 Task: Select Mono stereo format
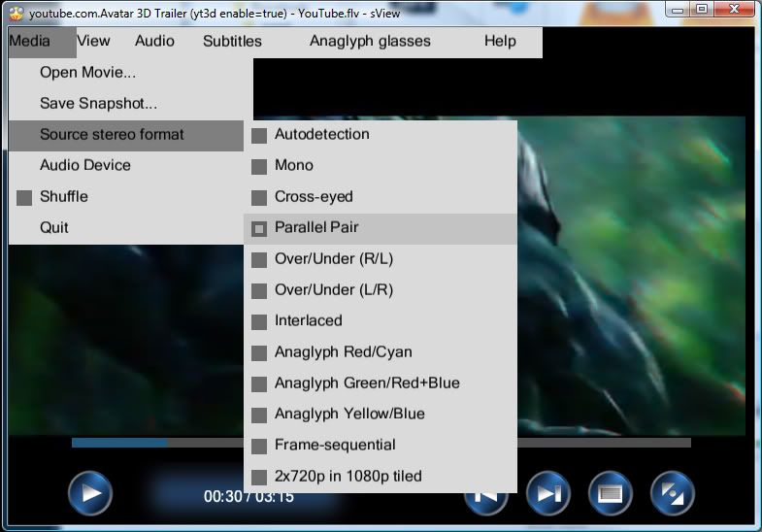pyautogui.click(x=381, y=165)
